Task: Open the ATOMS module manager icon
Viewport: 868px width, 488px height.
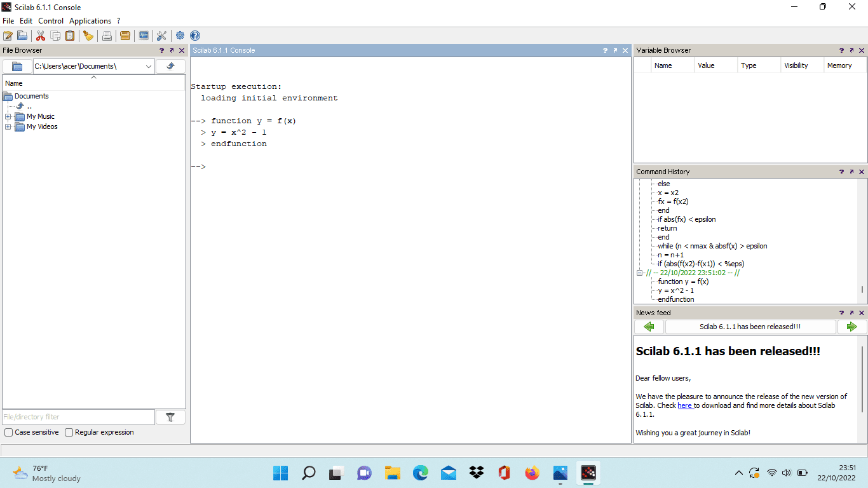Action: coord(125,36)
